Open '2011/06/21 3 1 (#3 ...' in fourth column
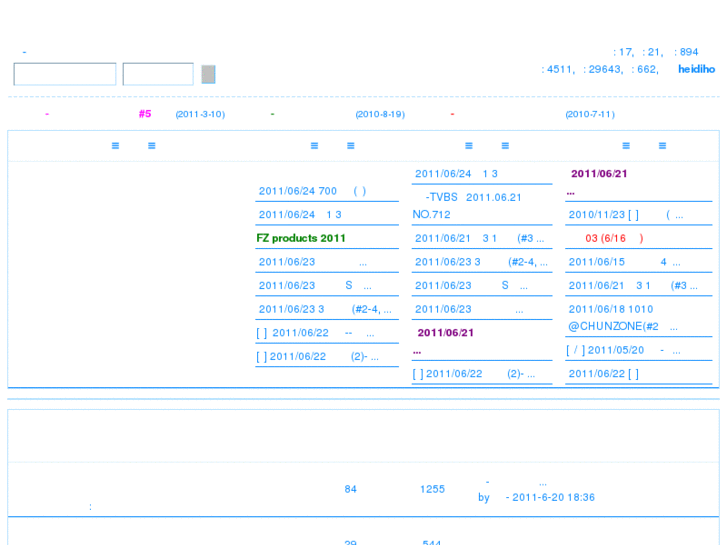Screen dimensions: 727x545 pos(633,286)
